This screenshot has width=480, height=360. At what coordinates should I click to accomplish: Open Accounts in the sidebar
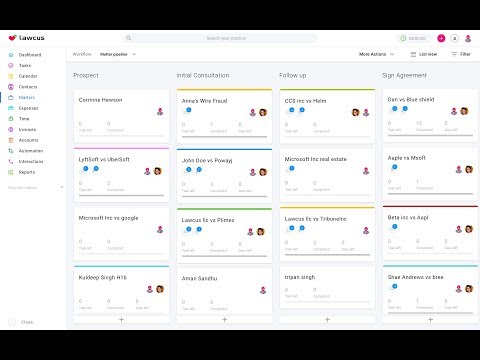pos(28,140)
